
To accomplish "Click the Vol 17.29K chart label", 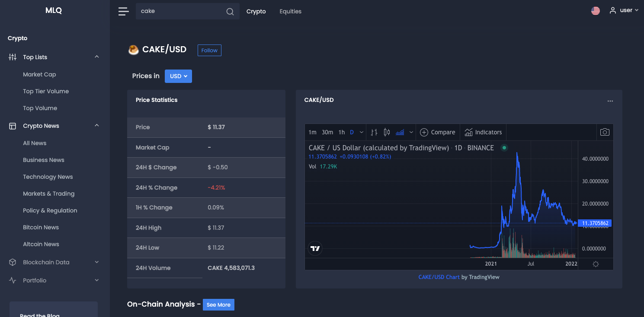I will tap(323, 166).
